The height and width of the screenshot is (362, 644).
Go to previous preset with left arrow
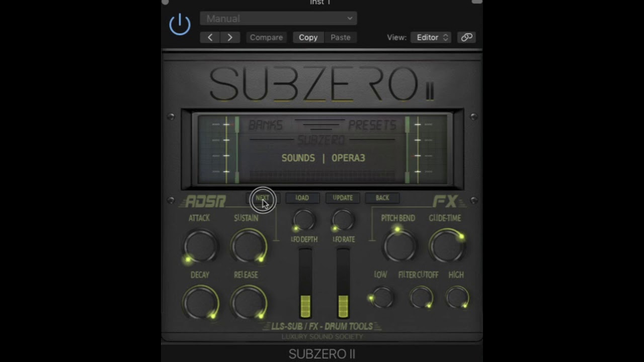[210, 37]
